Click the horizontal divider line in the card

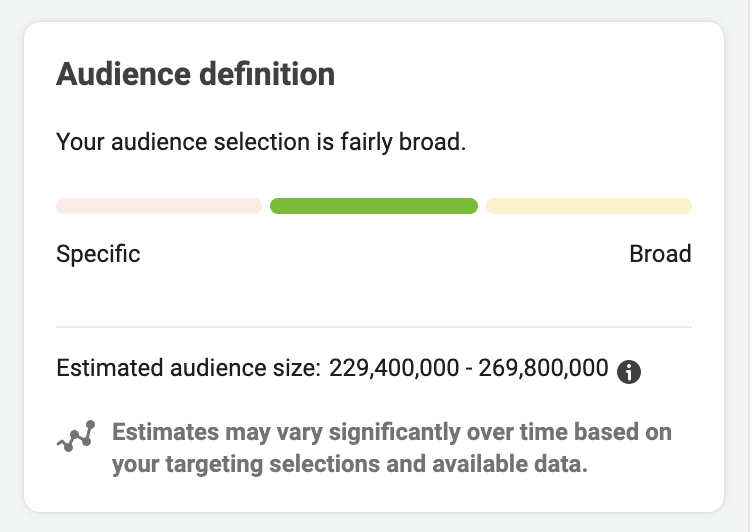[374, 327]
